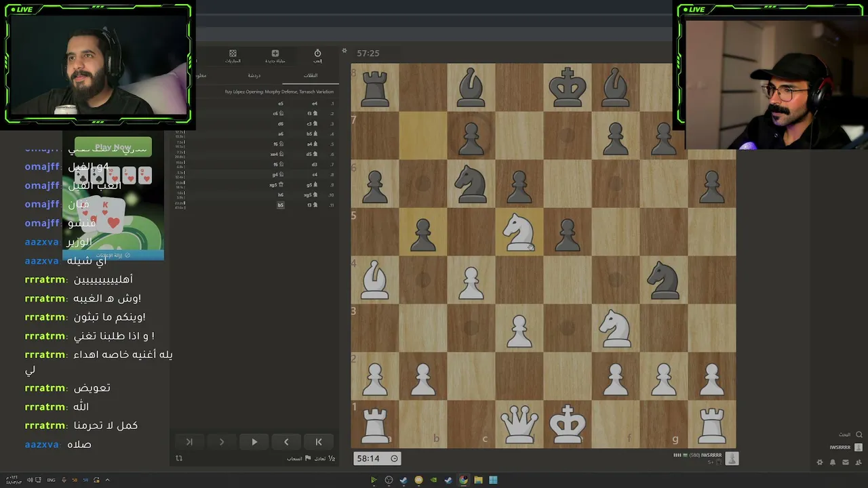The image size is (868, 488).
Task: Click the black knight on c6
Action: point(471,184)
